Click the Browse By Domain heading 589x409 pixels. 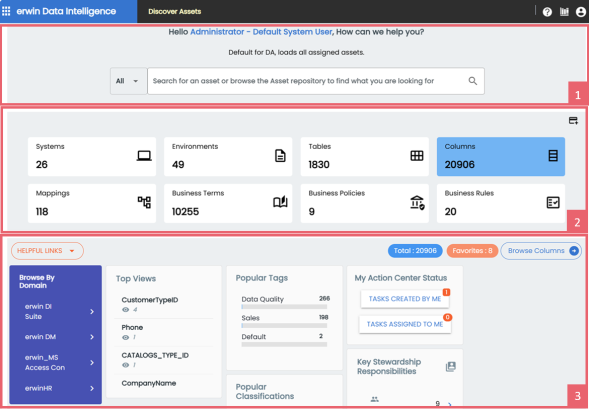pyautogui.click(x=37, y=281)
